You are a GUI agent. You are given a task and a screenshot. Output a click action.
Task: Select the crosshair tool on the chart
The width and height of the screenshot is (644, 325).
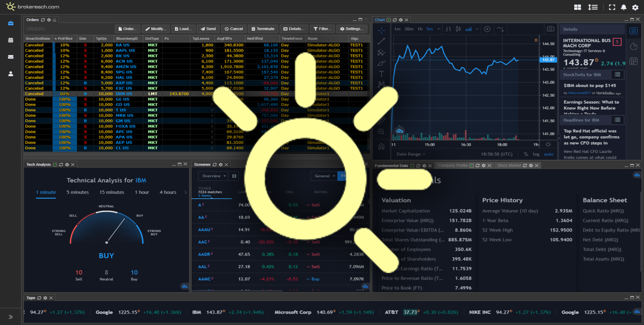[x=382, y=31]
